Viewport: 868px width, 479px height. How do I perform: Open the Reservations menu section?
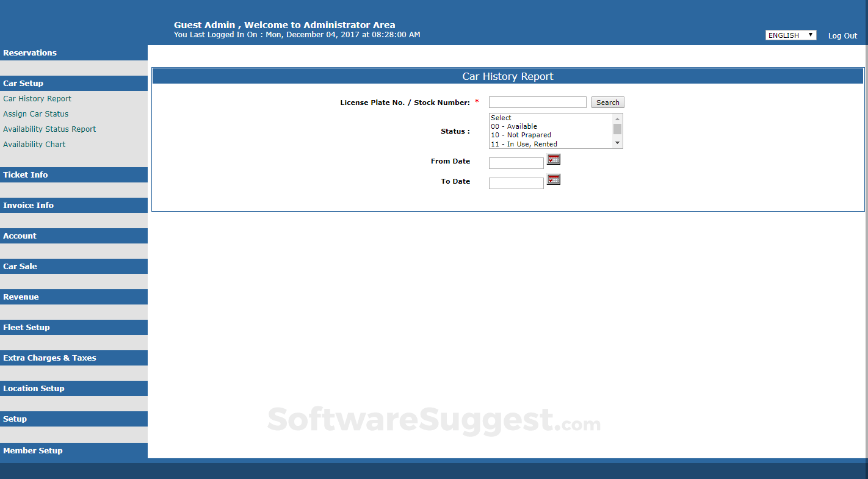(29, 52)
